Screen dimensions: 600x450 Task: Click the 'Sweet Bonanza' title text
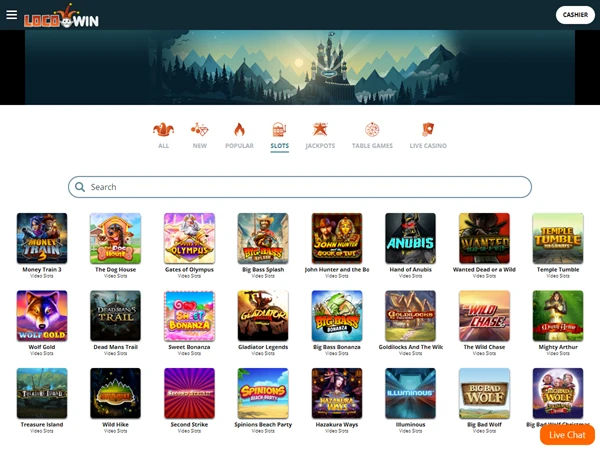[x=189, y=347]
